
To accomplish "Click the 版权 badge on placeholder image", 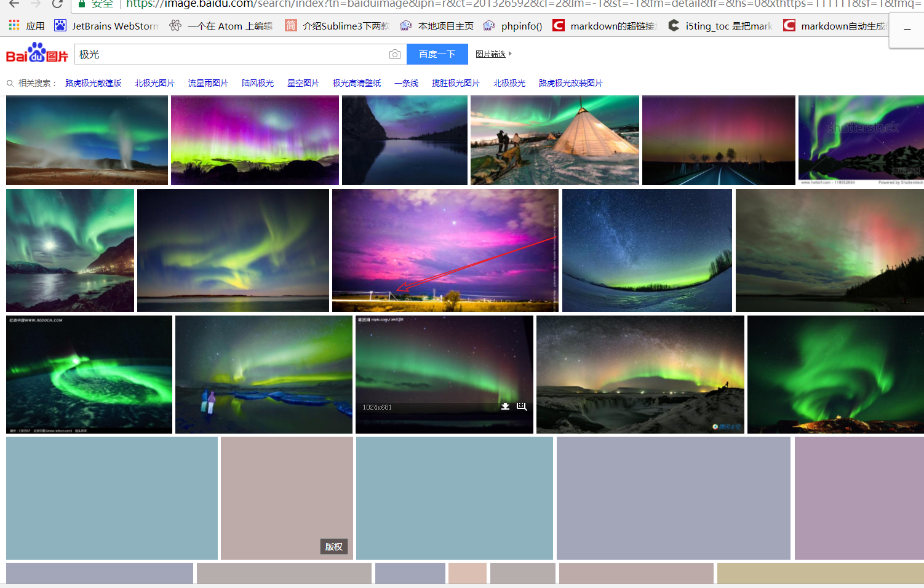I will click(x=334, y=547).
